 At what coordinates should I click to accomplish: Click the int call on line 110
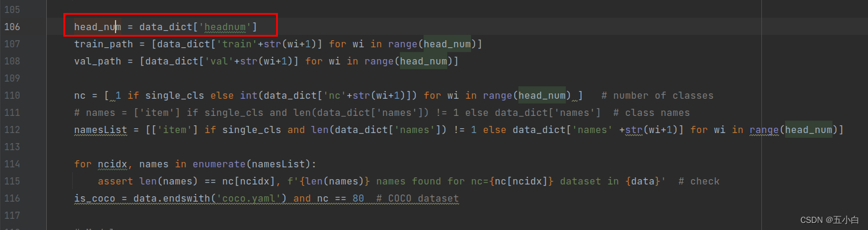249,95
